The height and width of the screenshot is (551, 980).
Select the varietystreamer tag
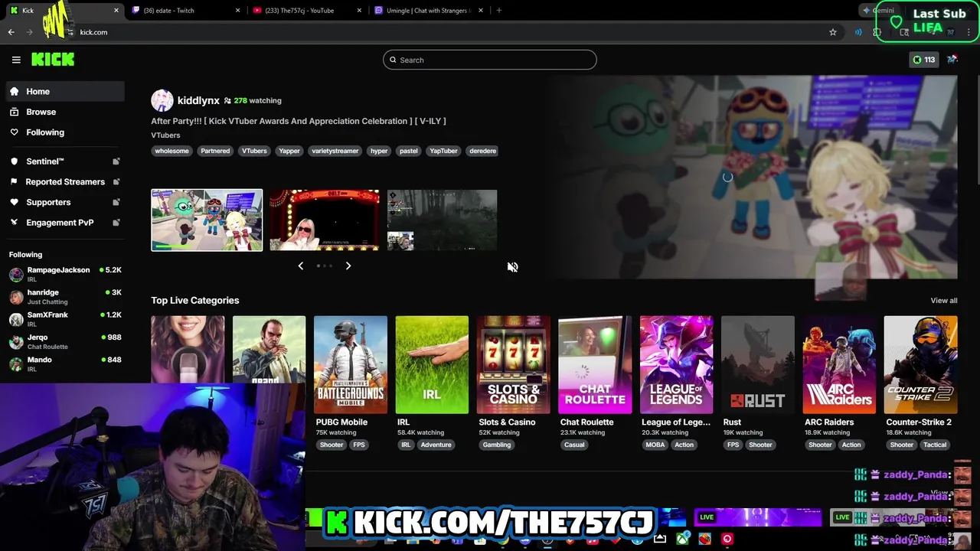(335, 151)
